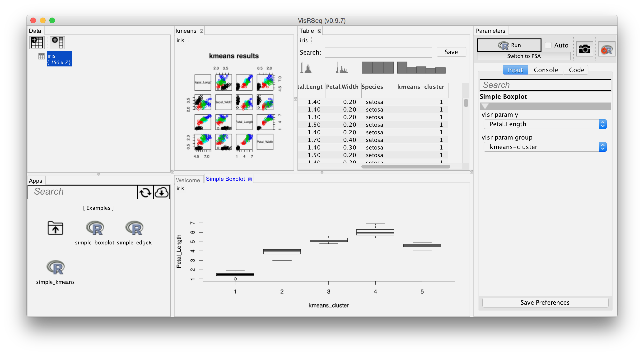
Task: Click the Save Preferences button
Action: pos(545,303)
